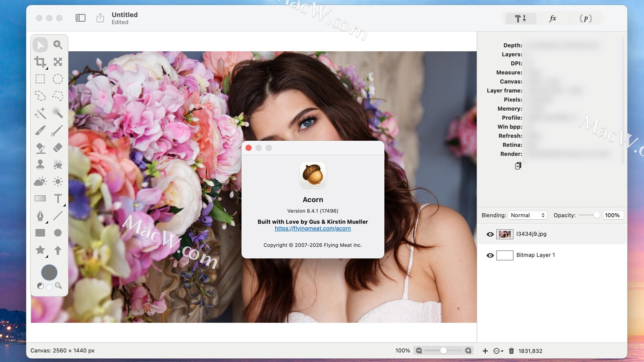Click the foreground color swatch

(x=49, y=272)
